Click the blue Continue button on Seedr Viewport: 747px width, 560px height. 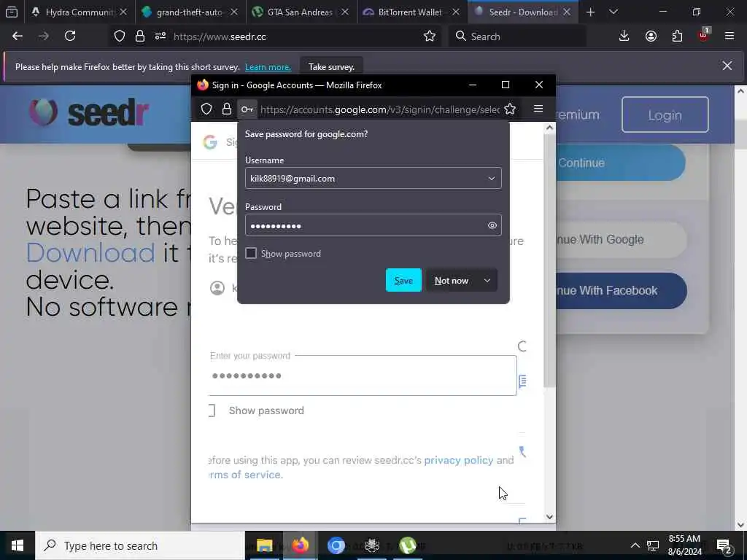620,163
